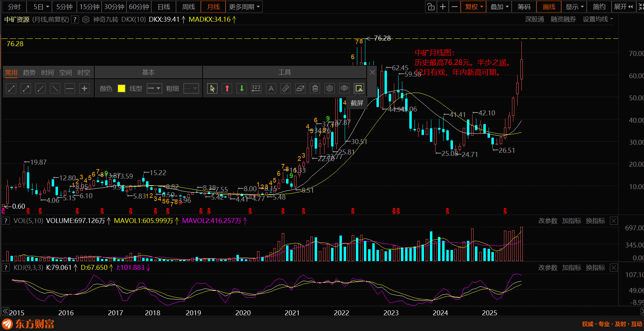644x331 pixels.
Task: Click 加指标 for the KDJ indicator
Action: tap(572, 268)
